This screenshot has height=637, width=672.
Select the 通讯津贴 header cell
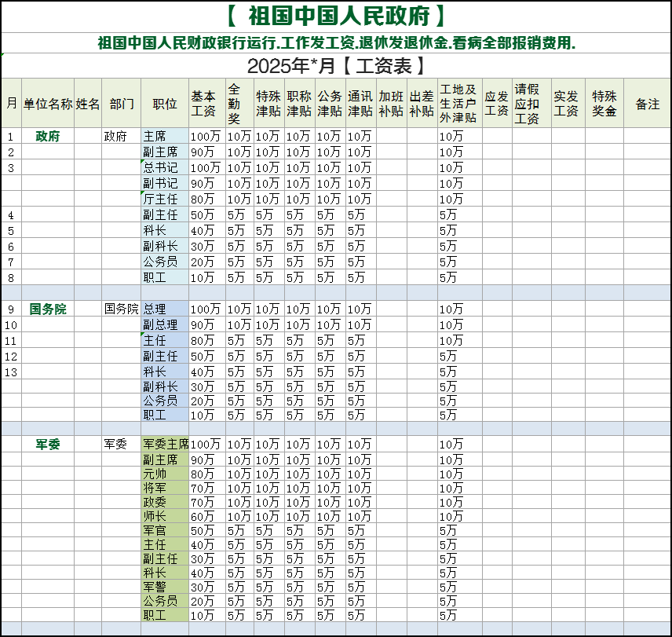point(361,104)
